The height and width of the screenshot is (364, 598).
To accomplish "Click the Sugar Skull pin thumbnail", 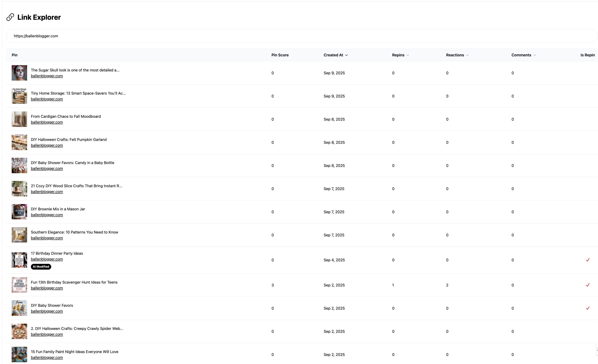I will [x=19, y=73].
